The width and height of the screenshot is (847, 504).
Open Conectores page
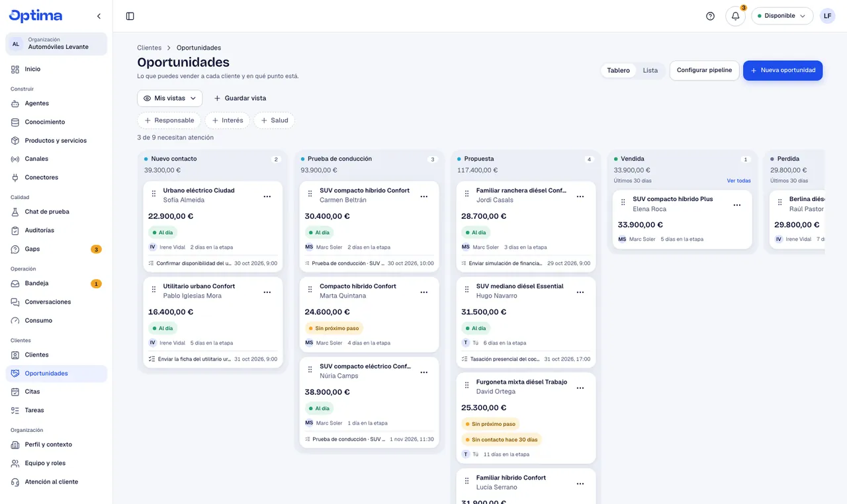click(56, 177)
